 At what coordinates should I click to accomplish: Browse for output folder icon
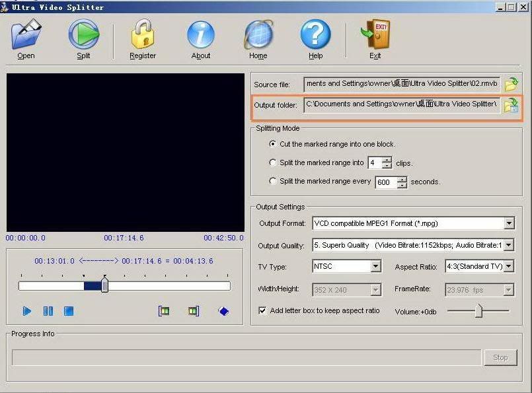point(511,105)
